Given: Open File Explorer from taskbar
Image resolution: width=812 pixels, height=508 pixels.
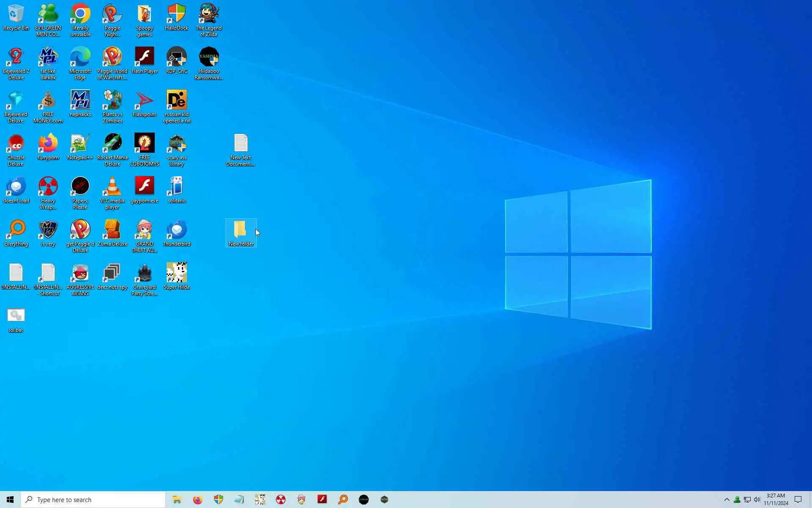Looking at the screenshot, I should coord(177,500).
